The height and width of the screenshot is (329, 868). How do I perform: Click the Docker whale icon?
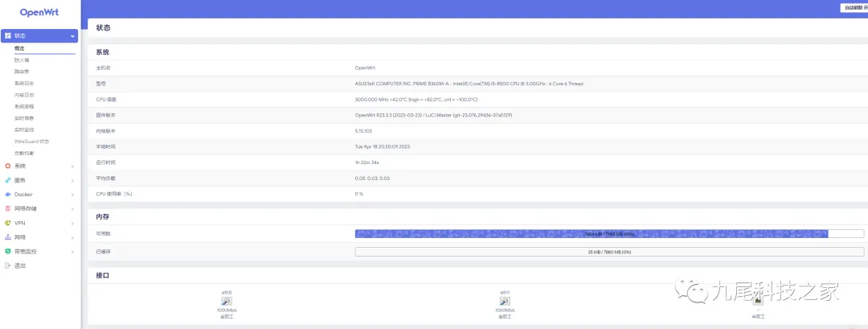pos(8,195)
